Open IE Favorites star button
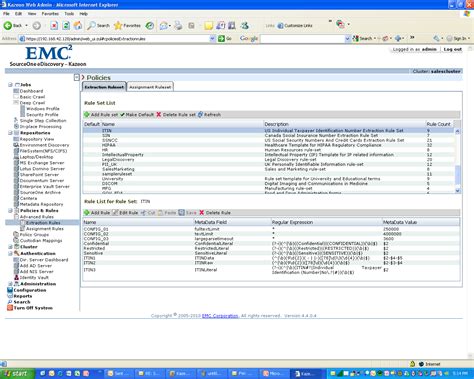The width and height of the screenshot is (474, 379). coord(127,25)
